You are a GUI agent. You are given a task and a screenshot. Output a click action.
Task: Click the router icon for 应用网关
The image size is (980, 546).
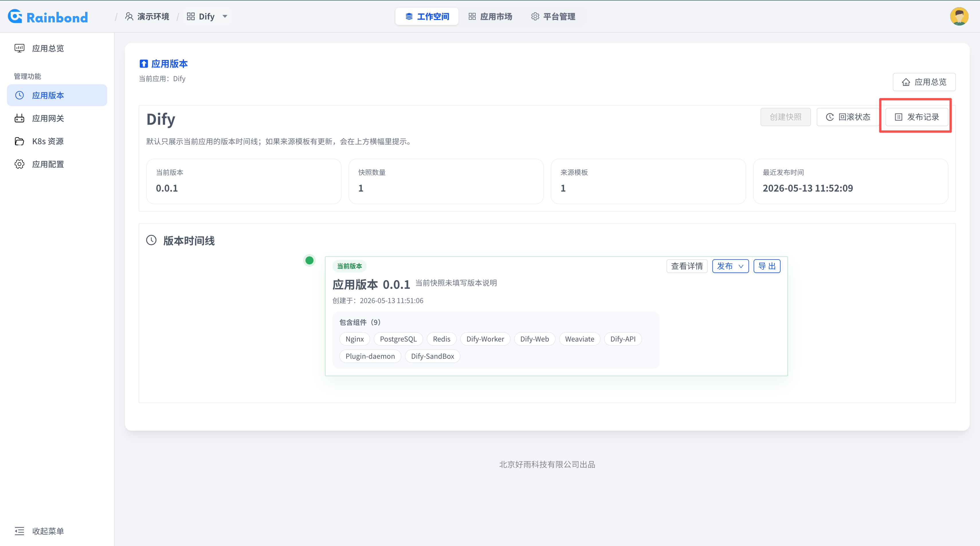[x=19, y=118]
